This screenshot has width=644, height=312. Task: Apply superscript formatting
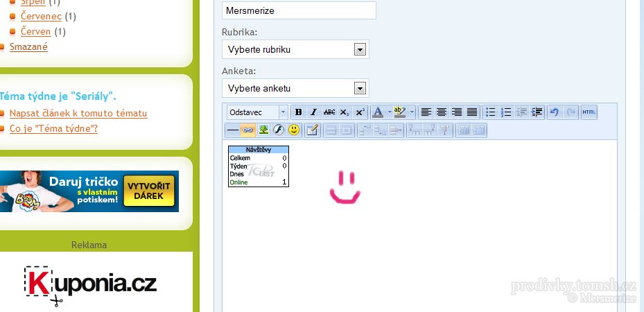360,112
